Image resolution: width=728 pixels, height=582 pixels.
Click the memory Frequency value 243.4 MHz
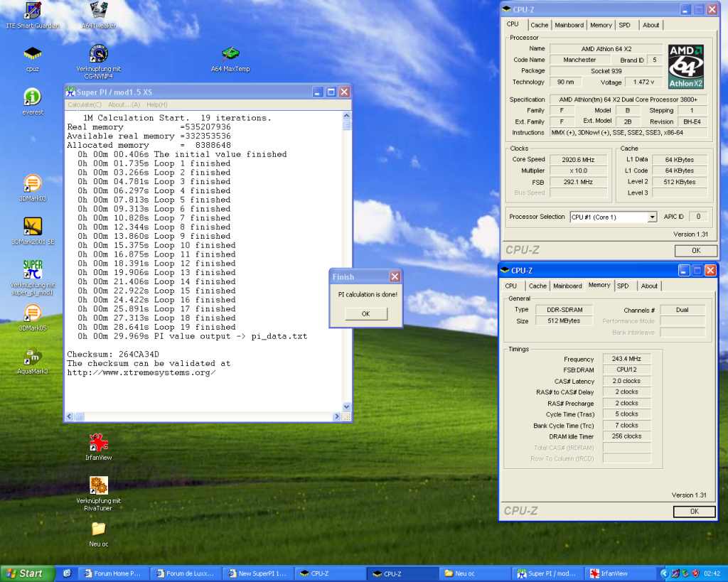coord(626,359)
